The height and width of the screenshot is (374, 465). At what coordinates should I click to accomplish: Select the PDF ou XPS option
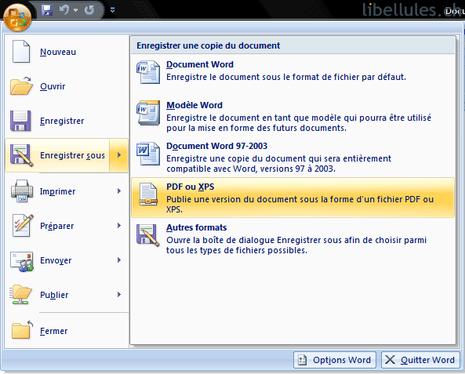click(293, 198)
